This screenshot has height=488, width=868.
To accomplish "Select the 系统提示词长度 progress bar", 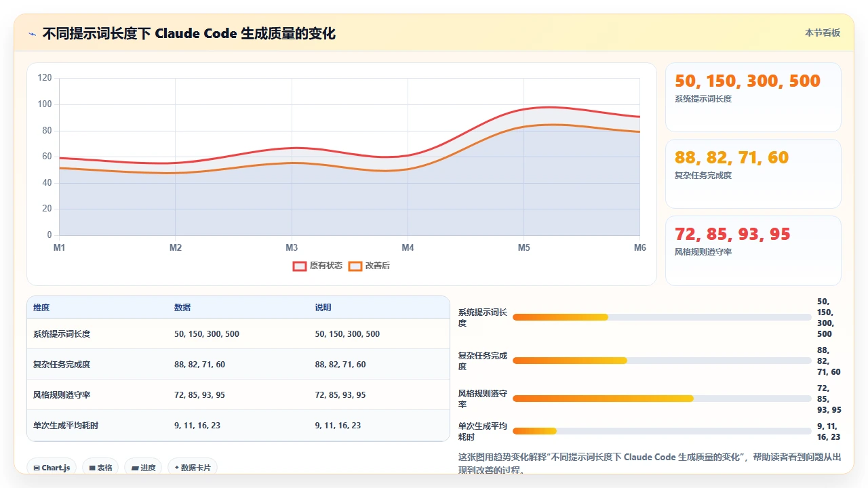I will 662,317.
